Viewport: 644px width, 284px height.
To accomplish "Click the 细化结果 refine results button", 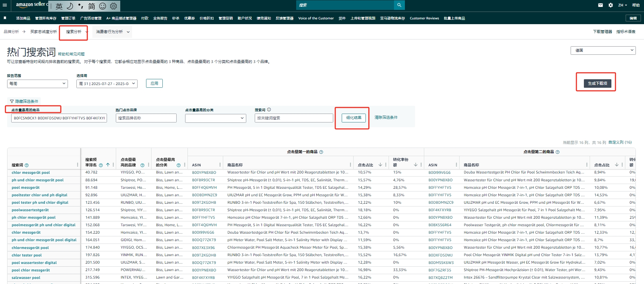I will [x=354, y=118].
